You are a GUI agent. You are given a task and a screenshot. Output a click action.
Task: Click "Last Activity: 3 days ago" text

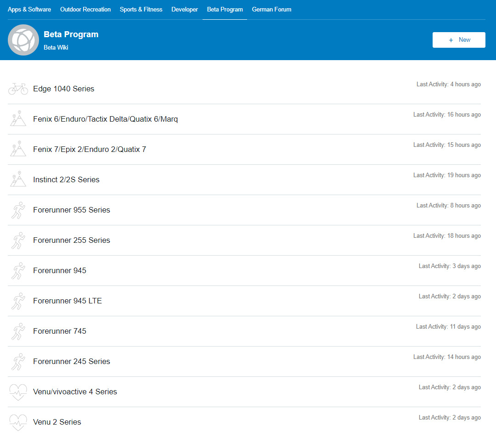tap(450, 267)
